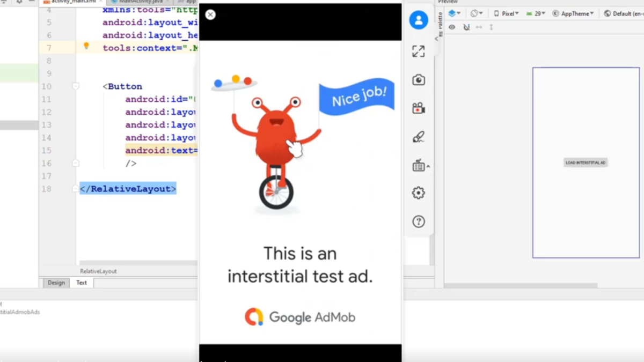Toggle the eye view options in preview toolbar
Screen dimensions: 644x362
[x=452, y=27]
